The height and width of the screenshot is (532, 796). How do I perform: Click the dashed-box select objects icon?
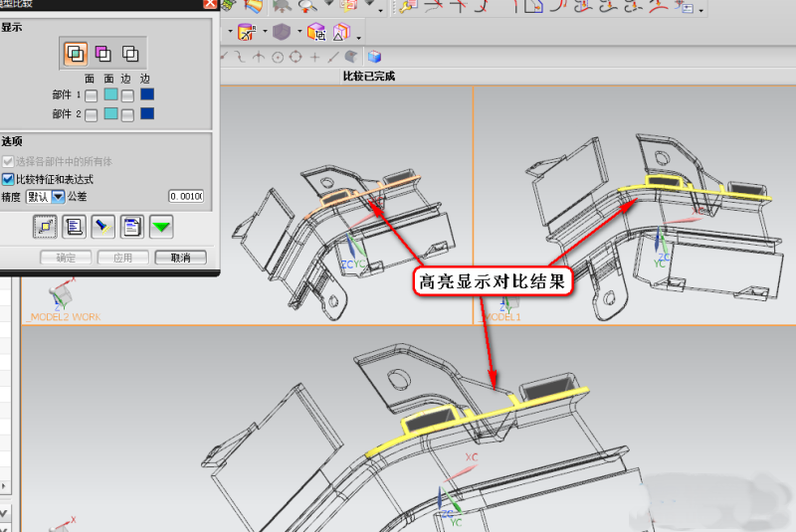click(x=45, y=228)
